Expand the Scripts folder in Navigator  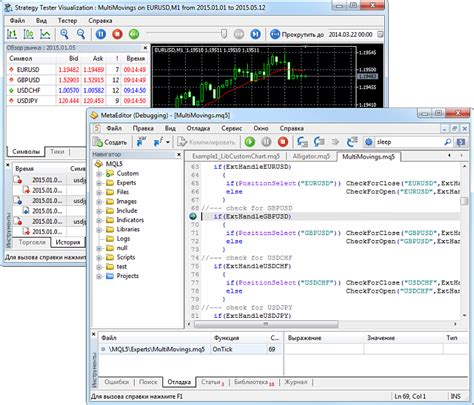tap(99, 258)
